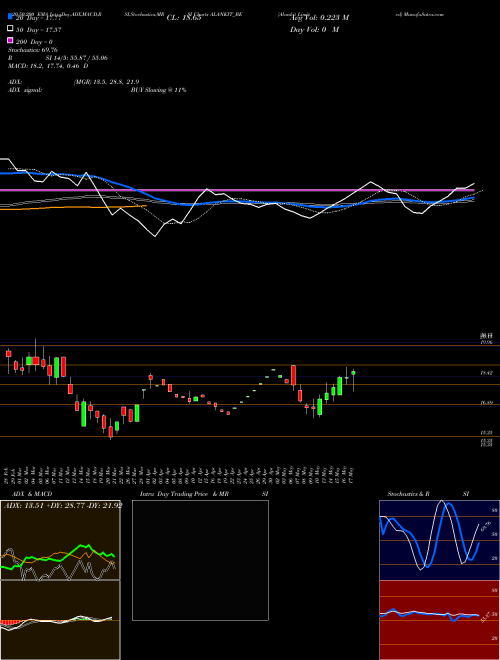Image resolution: width=500 pixels, height=660 pixels.
Task: Click the last green candlestick on the chart
Action: tap(353, 373)
